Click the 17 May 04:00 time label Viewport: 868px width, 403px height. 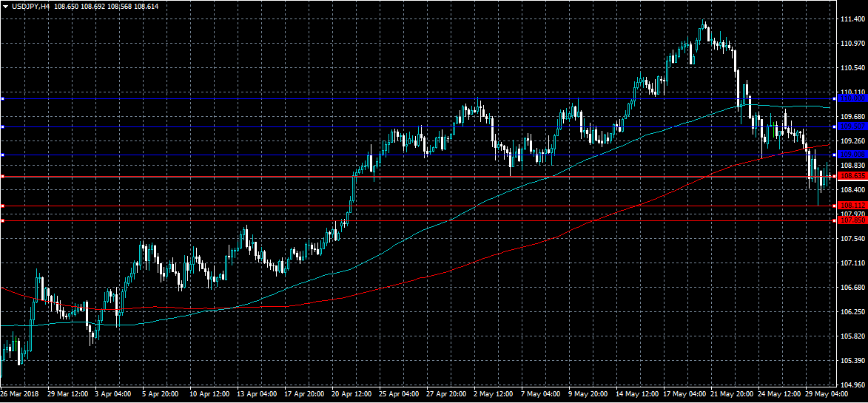684,394
